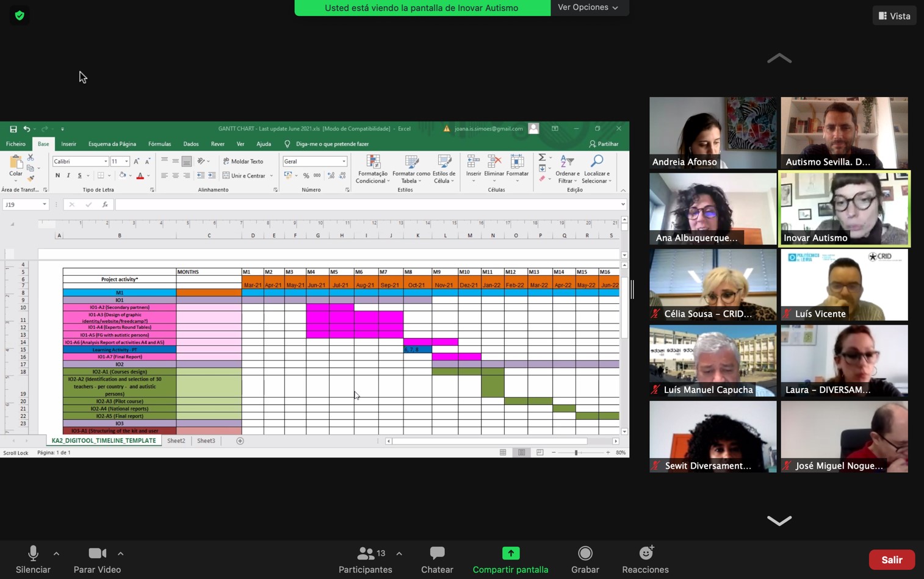Click the AutoSum sigma icon
Viewport: 924px width, 579px height.
pos(542,158)
